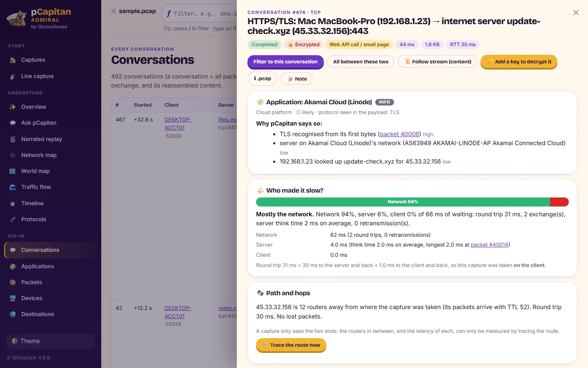This screenshot has width=588, height=368.
Task: Click the red server segment of bar
Action: click(x=559, y=202)
